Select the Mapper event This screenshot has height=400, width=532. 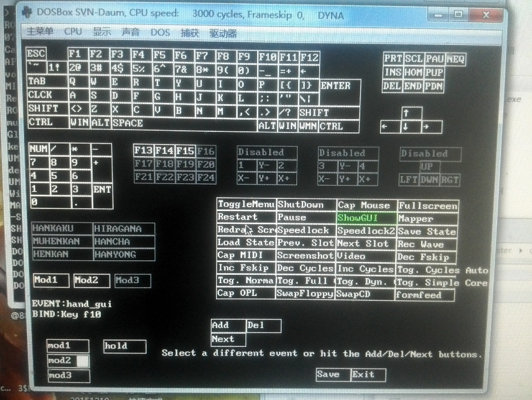[x=427, y=219]
